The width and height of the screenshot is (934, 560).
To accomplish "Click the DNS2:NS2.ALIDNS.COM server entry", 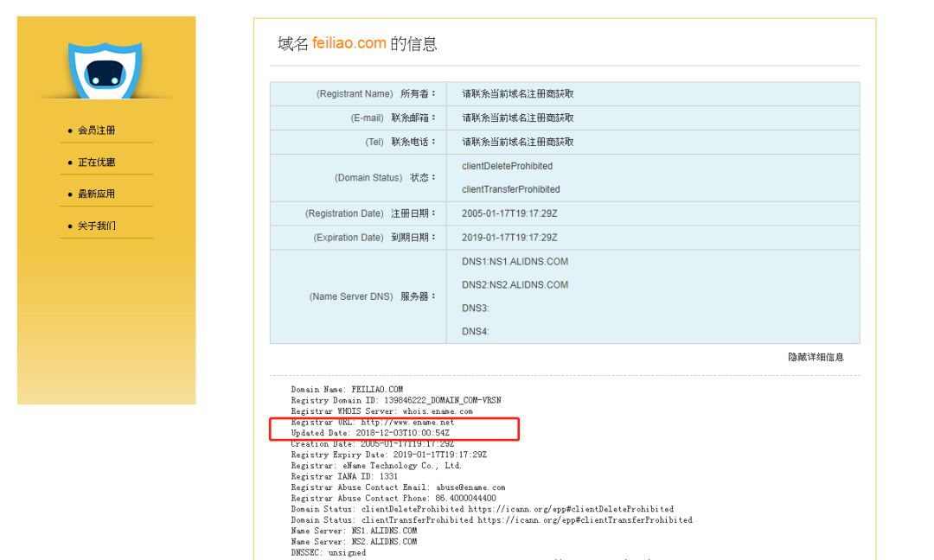I will [515, 285].
